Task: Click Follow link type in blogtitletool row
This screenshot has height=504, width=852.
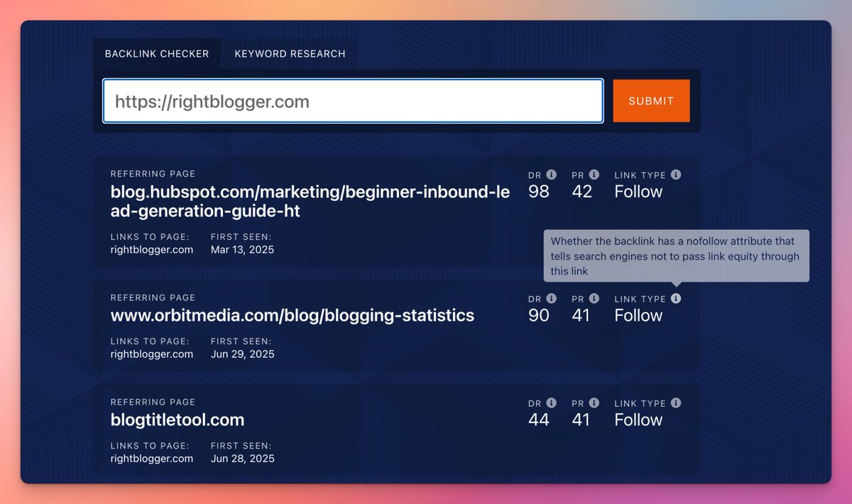Action: 638,420
